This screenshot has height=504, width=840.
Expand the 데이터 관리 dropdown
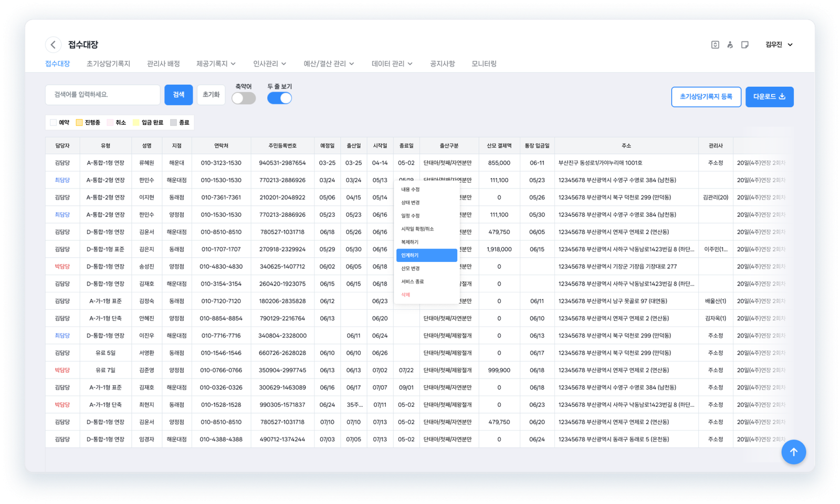tap(392, 64)
